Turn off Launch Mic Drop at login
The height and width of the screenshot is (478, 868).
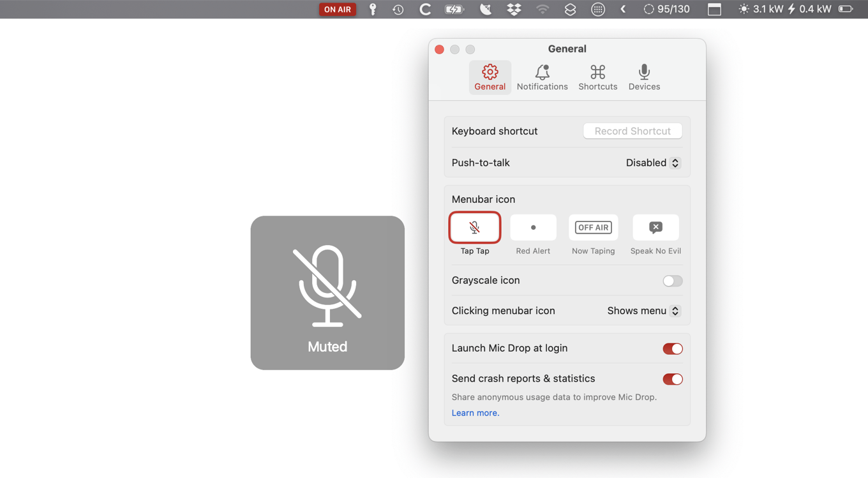(x=672, y=348)
